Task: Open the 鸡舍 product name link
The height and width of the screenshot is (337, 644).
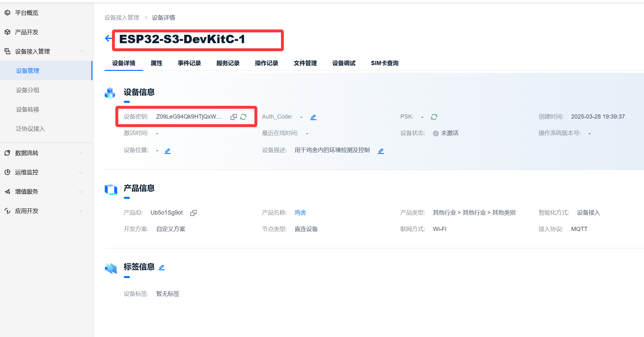Action: point(300,213)
